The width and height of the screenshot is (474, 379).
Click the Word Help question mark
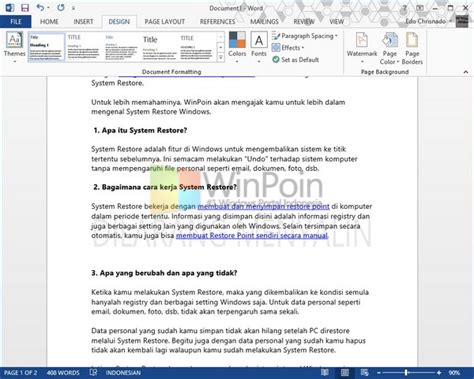tap(405, 8)
